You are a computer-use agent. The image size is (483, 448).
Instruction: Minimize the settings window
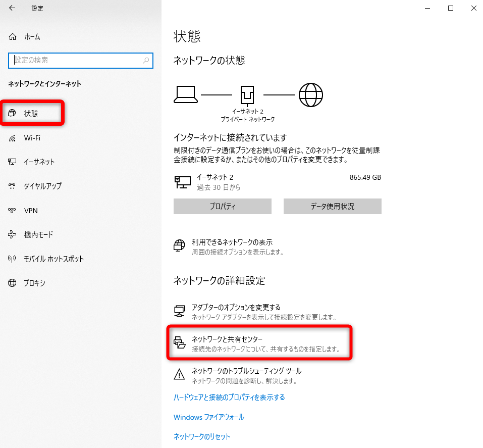[x=427, y=8]
